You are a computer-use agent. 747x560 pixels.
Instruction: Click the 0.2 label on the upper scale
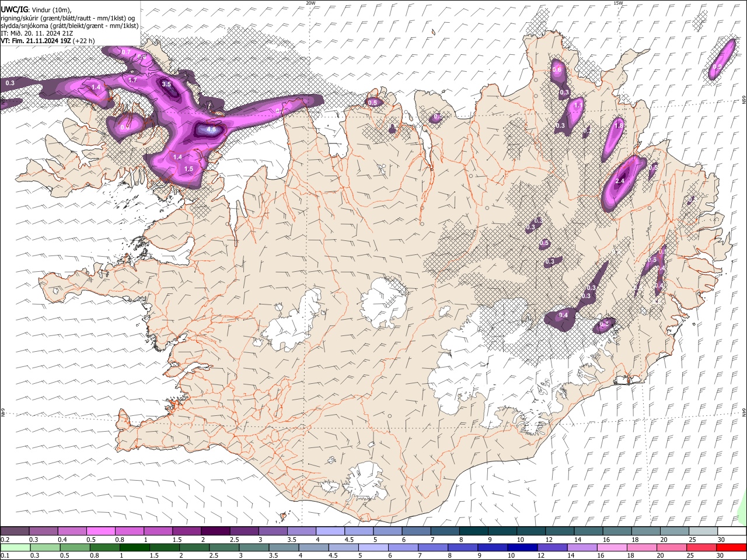[5, 540]
